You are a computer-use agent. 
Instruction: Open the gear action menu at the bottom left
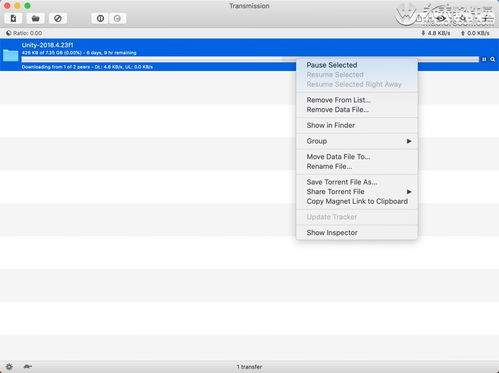point(9,366)
